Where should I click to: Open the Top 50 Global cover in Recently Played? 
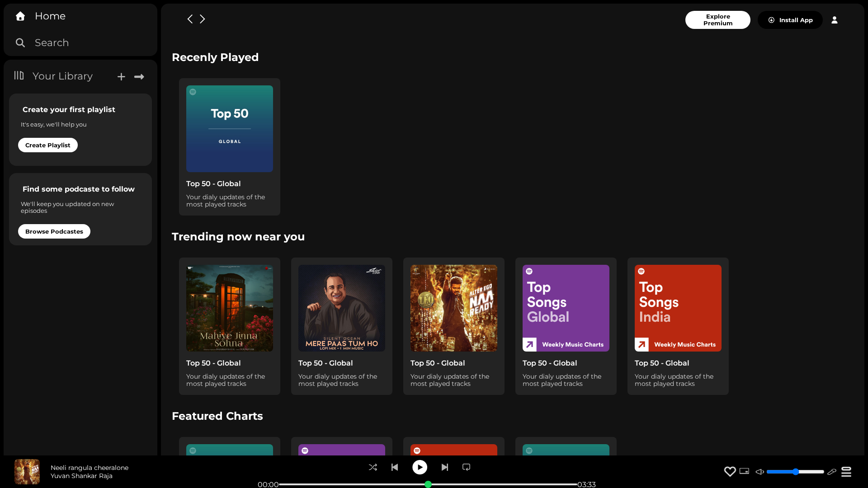[230, 129]
